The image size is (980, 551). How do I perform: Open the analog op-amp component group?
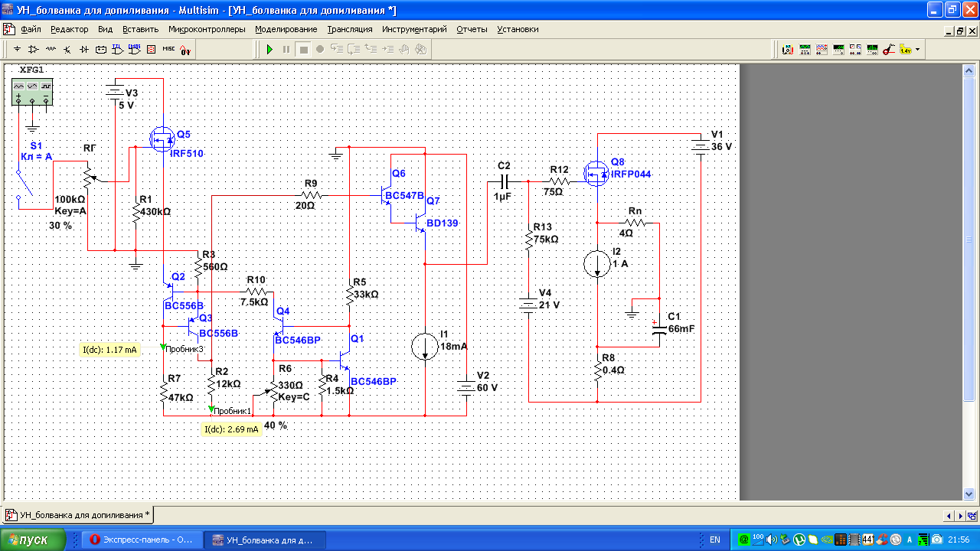(x=34, y=49)
